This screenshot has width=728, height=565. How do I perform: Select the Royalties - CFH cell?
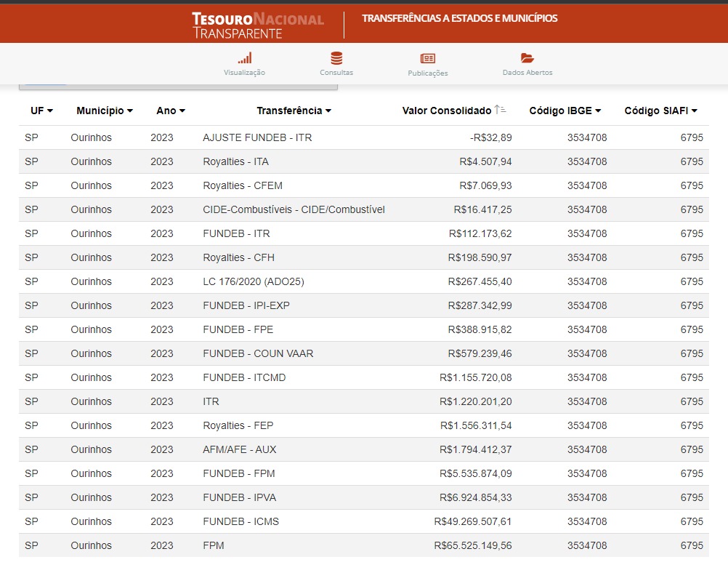pos(238,257)
